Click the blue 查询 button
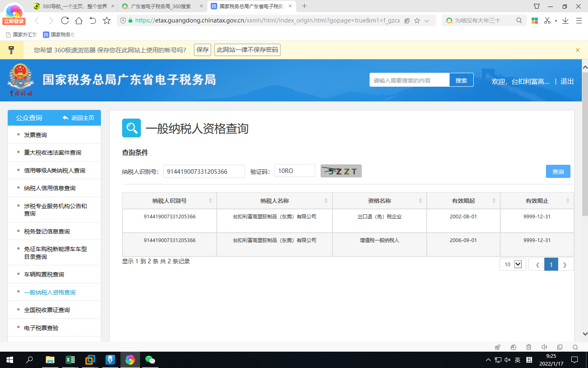The image size is (588, 368). (x=558, y=172)
